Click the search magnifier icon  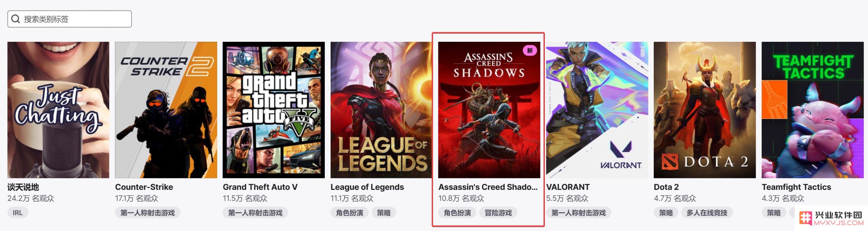click(x=16, y=19)
